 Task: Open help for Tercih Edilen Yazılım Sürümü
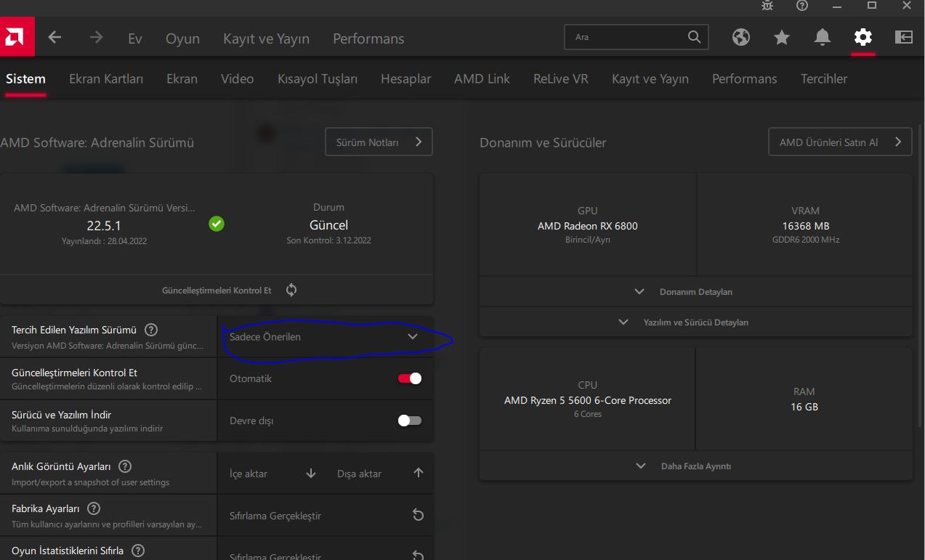151,330
